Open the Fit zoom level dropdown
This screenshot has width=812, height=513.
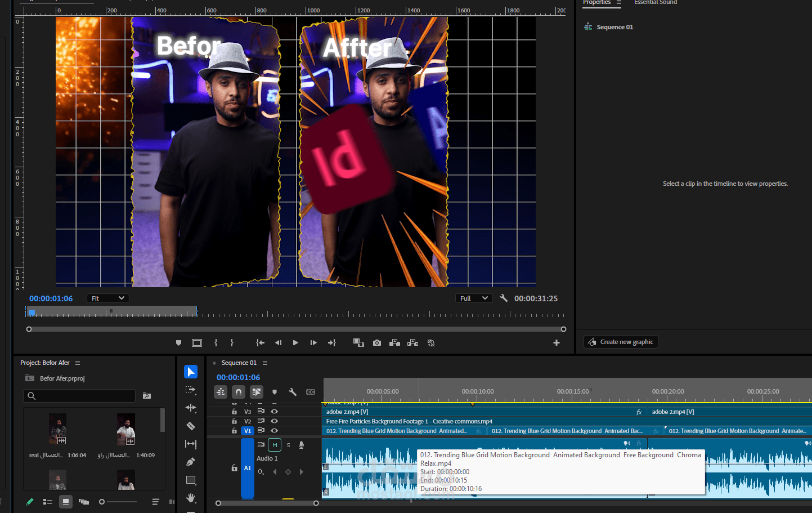(108, 298)
